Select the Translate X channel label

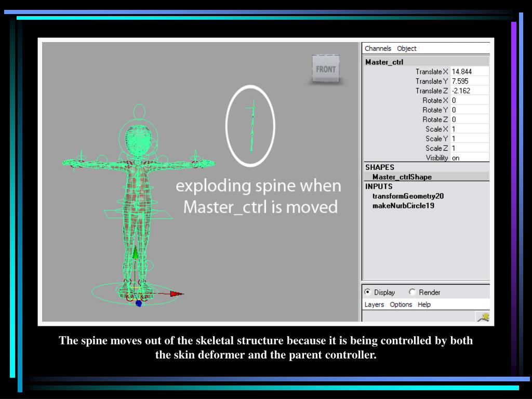click(x=432, y=72)
